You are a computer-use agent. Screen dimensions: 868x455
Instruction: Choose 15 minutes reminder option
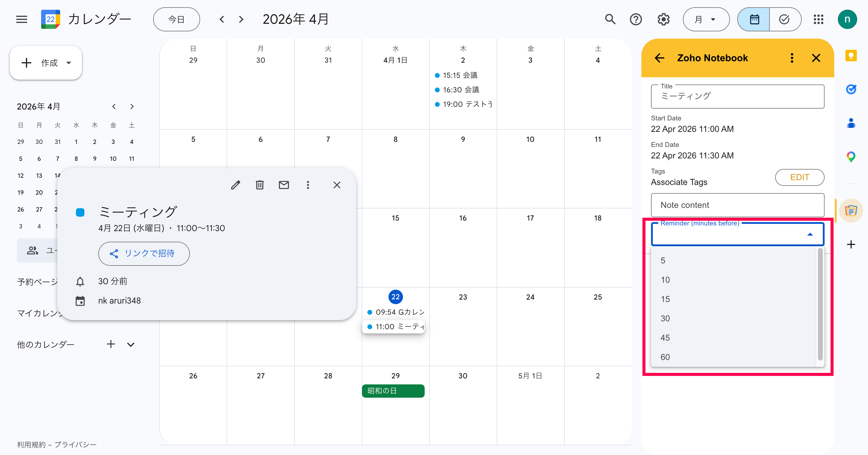tap(665, 299)
